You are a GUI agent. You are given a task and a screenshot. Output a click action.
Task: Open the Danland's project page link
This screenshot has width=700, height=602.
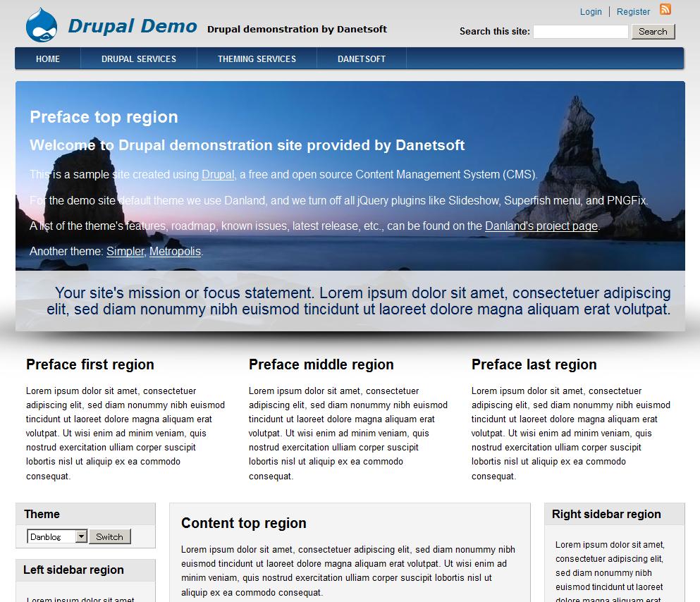pyautogui.click(x=541, y=226)
